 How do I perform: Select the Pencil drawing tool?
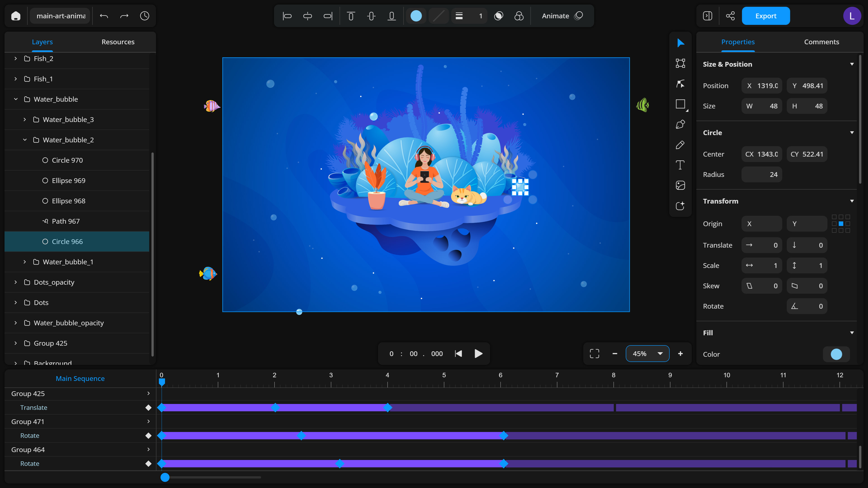coord(680,145)
